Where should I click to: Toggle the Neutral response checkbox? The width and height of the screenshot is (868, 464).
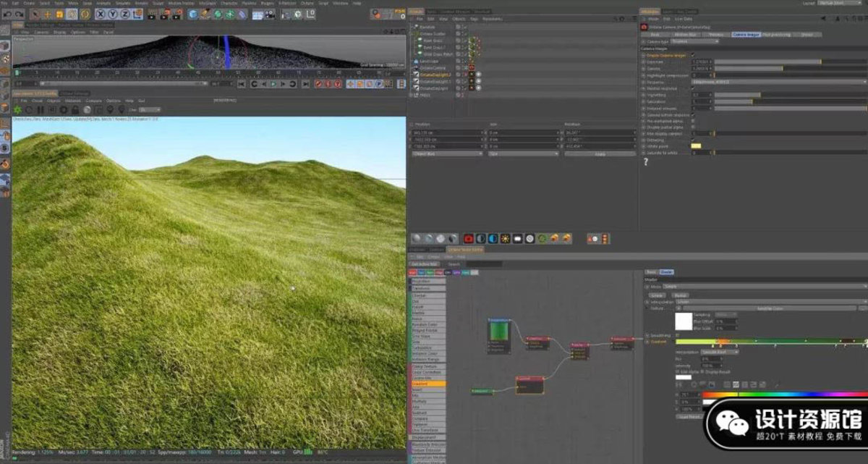[693, 88]
